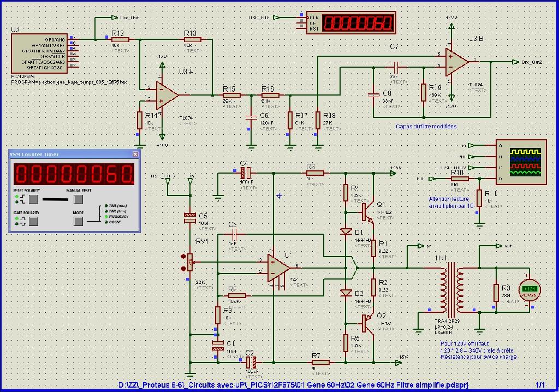
Task: Select resistor R13
Action: pyautogui.click(x=193, y=40)
